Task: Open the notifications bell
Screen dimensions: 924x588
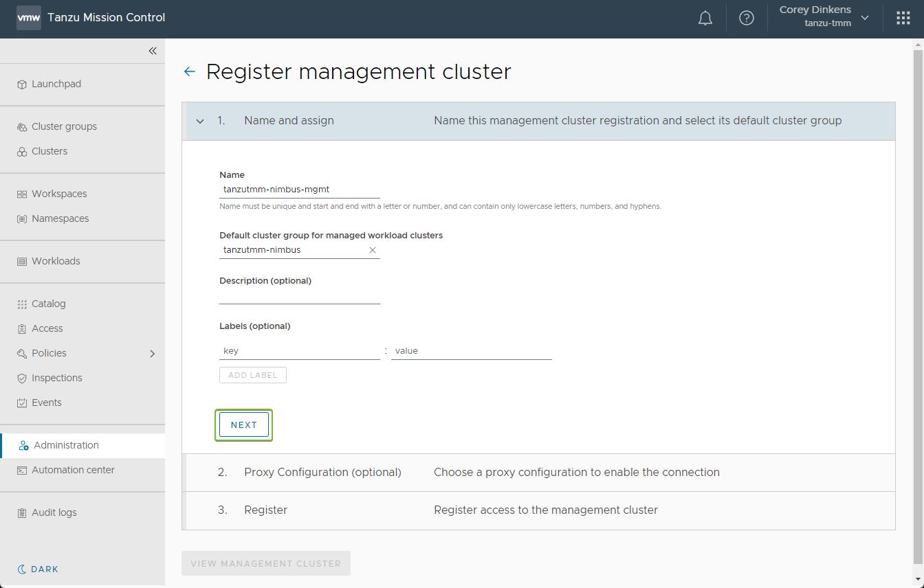Action: [x=705, y=19]
